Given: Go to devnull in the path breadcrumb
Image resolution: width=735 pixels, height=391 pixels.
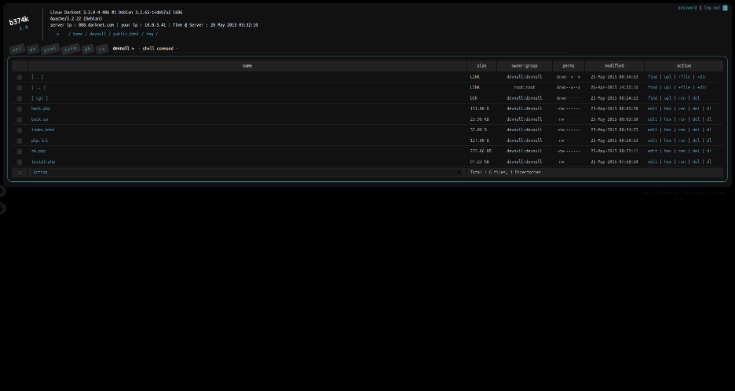Looking at the screenshot, I should coord(98,34).
